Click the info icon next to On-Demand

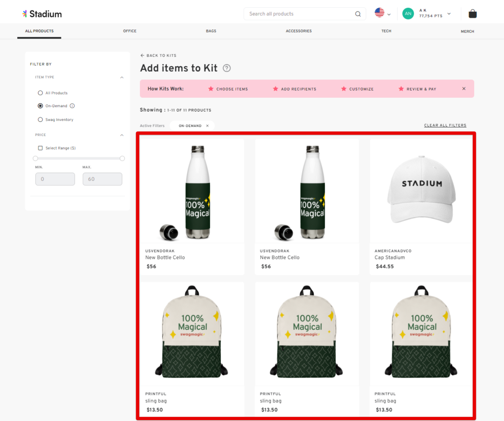pyautogui.click(x=72, y=106)
